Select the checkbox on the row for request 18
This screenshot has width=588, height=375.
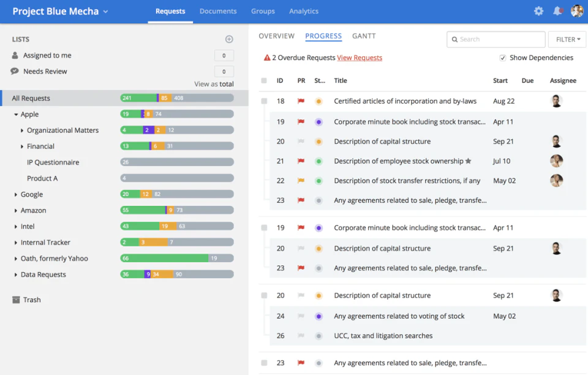(264, 102)
